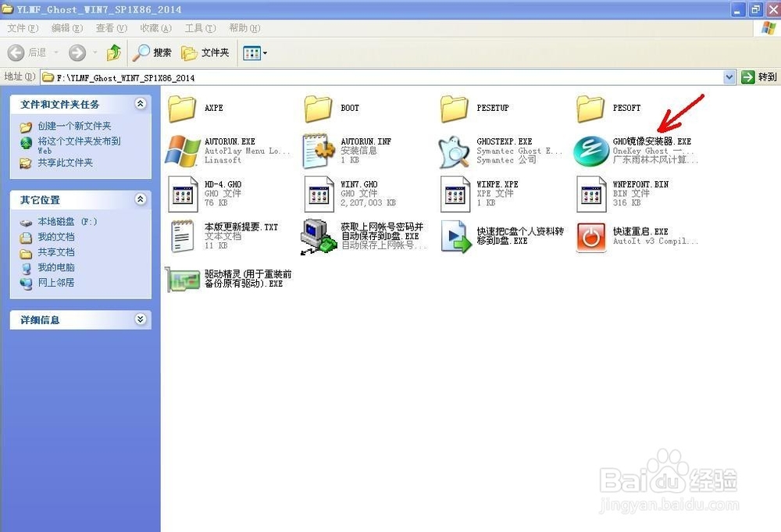Open the 编辑(E) menu
Image resolution: width=781 pixels, height=532 pixels.
click(67, 28)
